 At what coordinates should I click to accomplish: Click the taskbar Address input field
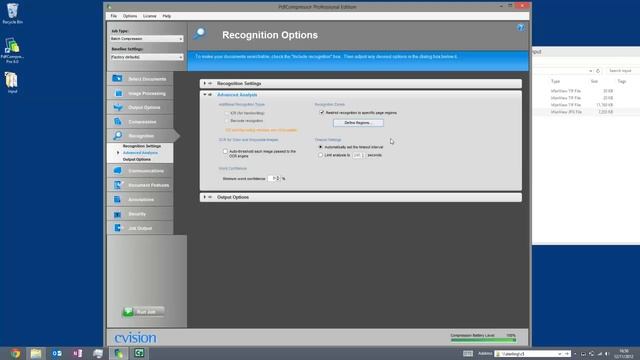point(529,354)
